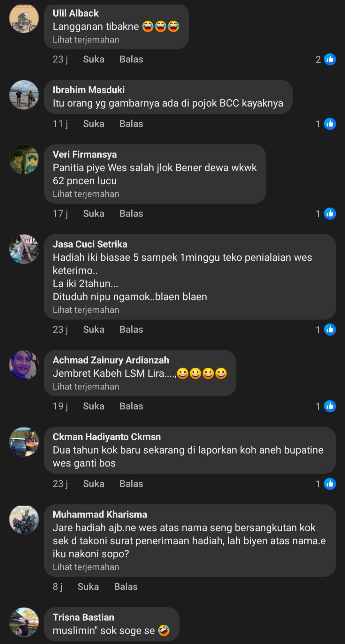Open Achmad Zainury Ardianzah's profile name link
Viewport: 345px width, 644px height.
pyautogui.click(x=111, y=360)
